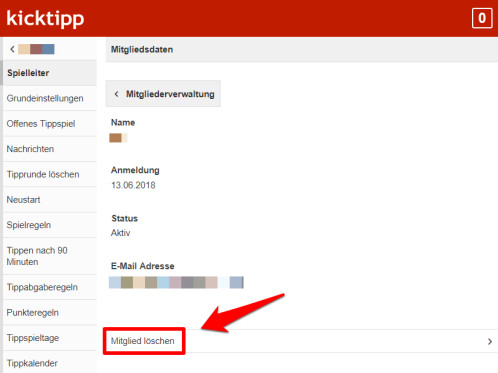Return to Mitgliederverwaltung
The image size is (498, 373).
[163, 94]
